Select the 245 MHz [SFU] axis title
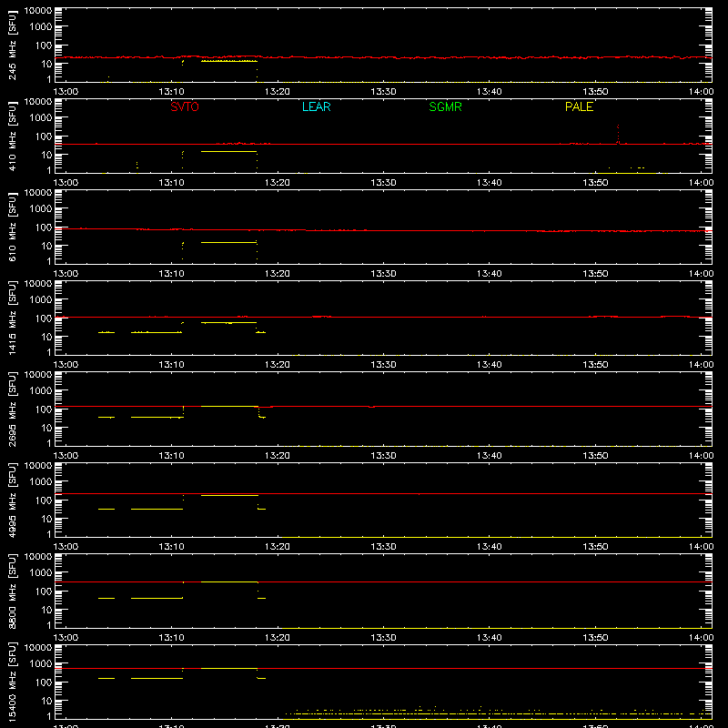Image resolution: width=728 pixels, height=728 pixels. coord(12,45)
